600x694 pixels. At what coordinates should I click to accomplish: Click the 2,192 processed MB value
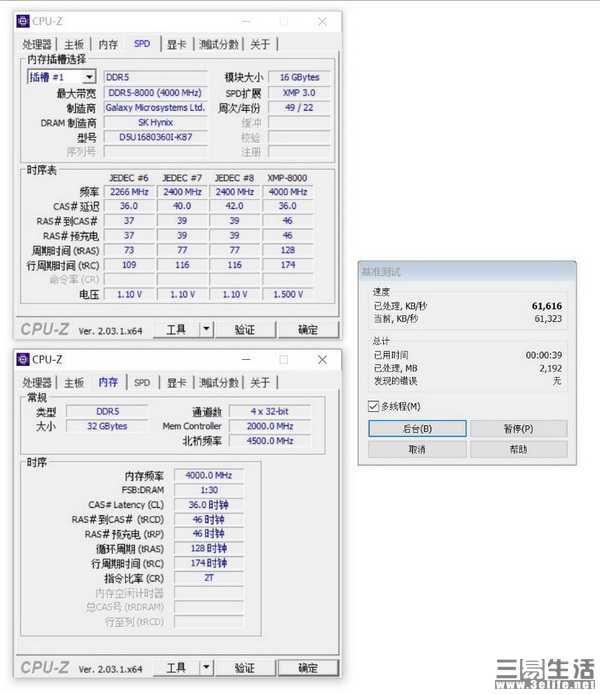click(x=550, y=368)
